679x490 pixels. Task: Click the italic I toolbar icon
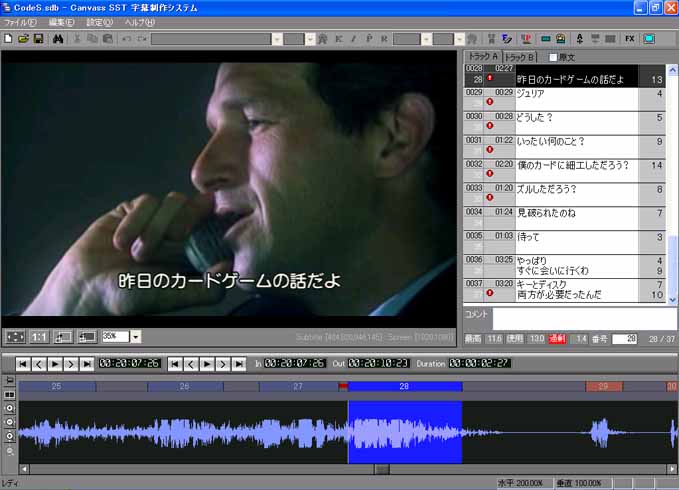pos(354,39)
